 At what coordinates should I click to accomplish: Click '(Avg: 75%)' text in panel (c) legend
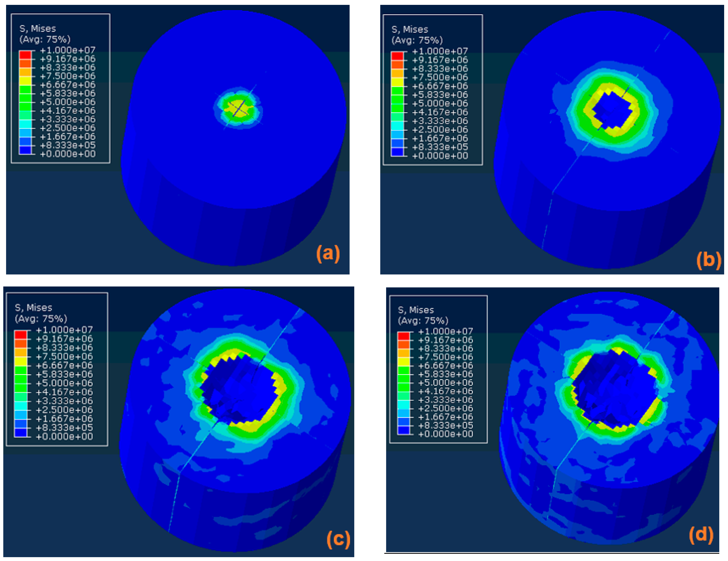41,319
